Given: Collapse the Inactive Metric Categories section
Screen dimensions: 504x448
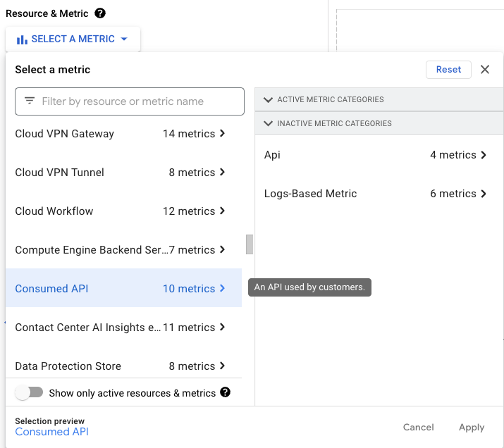Looking at the screenshot, I should click(x=268, y=123).
